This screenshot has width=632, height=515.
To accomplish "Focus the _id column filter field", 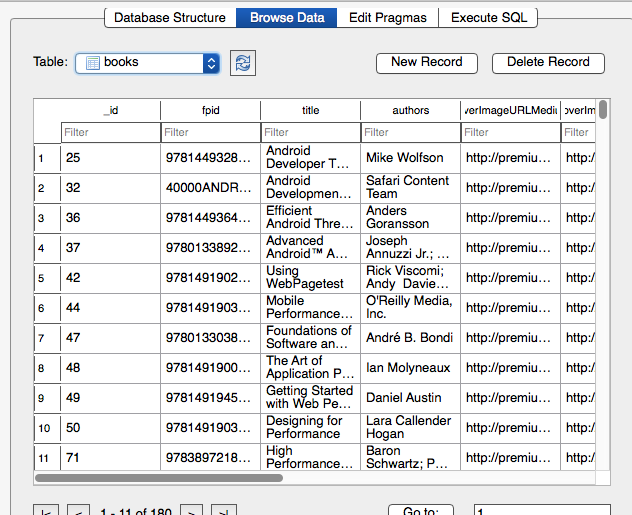I will pos(111,133).
